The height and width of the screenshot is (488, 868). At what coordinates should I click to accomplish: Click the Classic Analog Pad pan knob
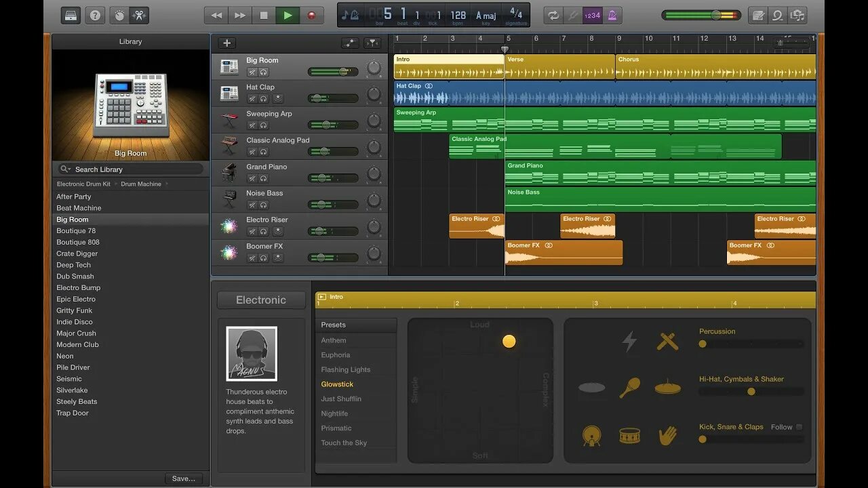[x=374, y=147]
